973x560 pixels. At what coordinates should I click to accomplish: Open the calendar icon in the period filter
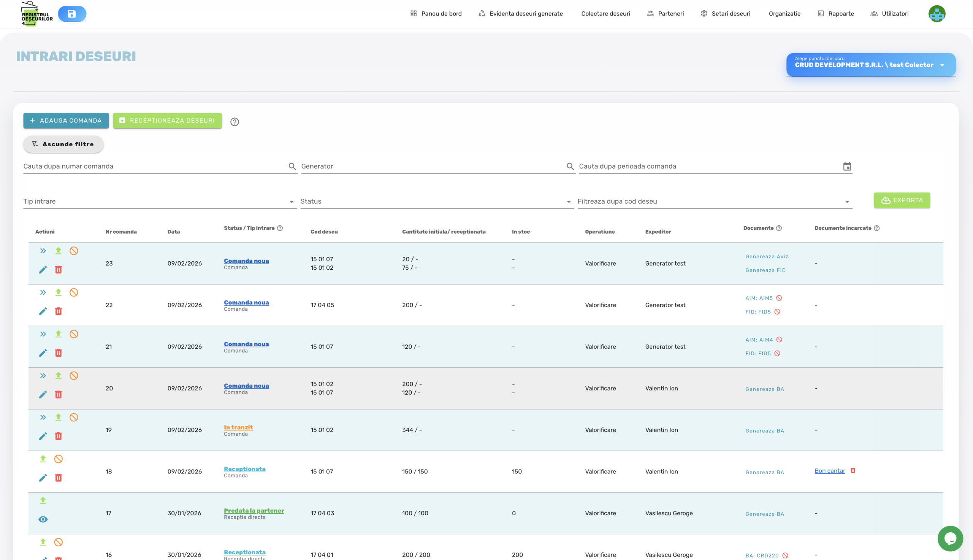click(x=847, y=166)
